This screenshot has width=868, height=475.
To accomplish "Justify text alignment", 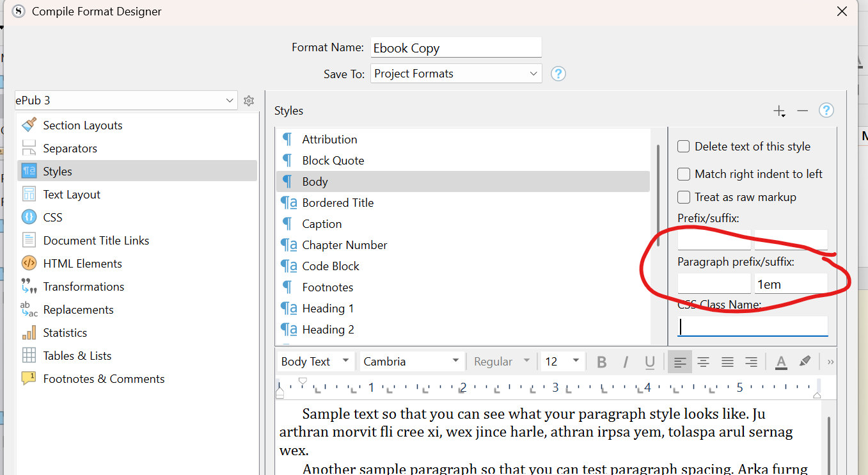I will 727,362.
